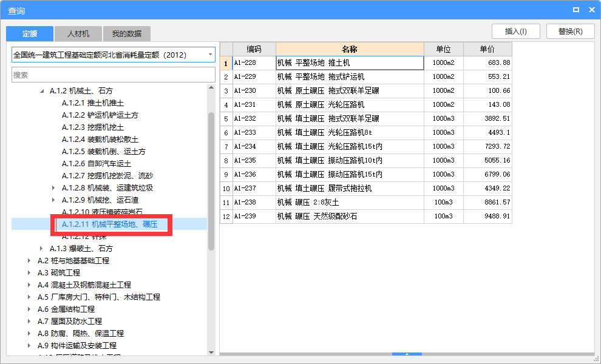The height and width of the screenshot is (364, 601).
Task: Select row 机械 填土碾压 光轮压路机8t
Action: 350,133
